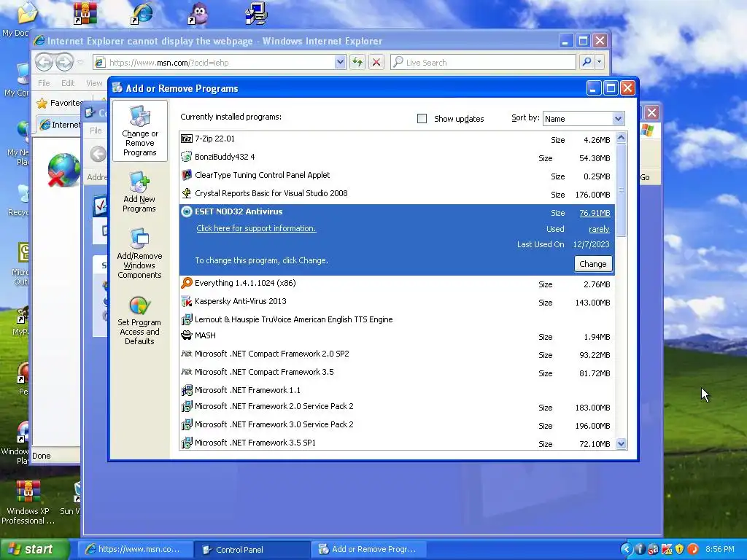Screen dimensions: 747x560
Task: Click programs list scroll up arrow
Action: point(621,138)
